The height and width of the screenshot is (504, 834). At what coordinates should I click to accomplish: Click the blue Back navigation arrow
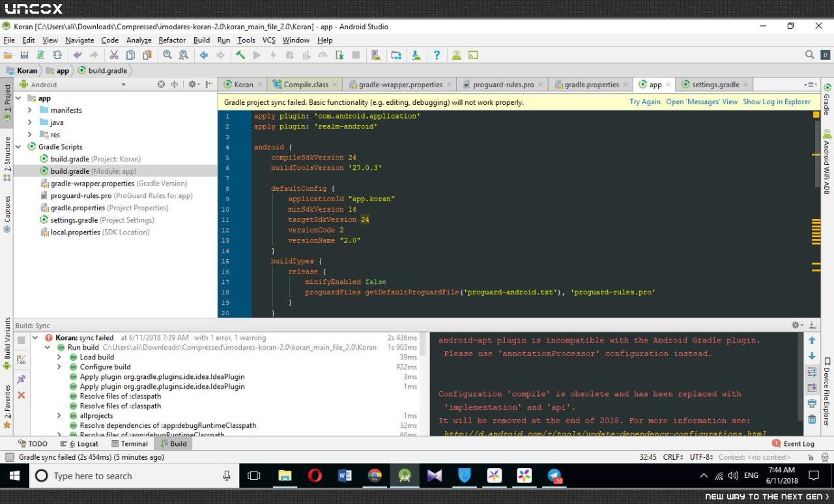pyautogui.click(x=204, y=55)
